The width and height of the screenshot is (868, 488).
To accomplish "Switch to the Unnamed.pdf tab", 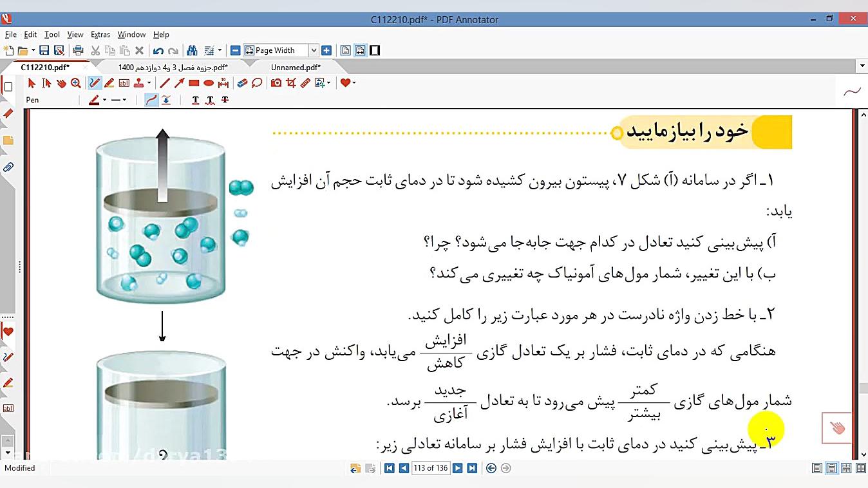I will [x=295, y=67].
